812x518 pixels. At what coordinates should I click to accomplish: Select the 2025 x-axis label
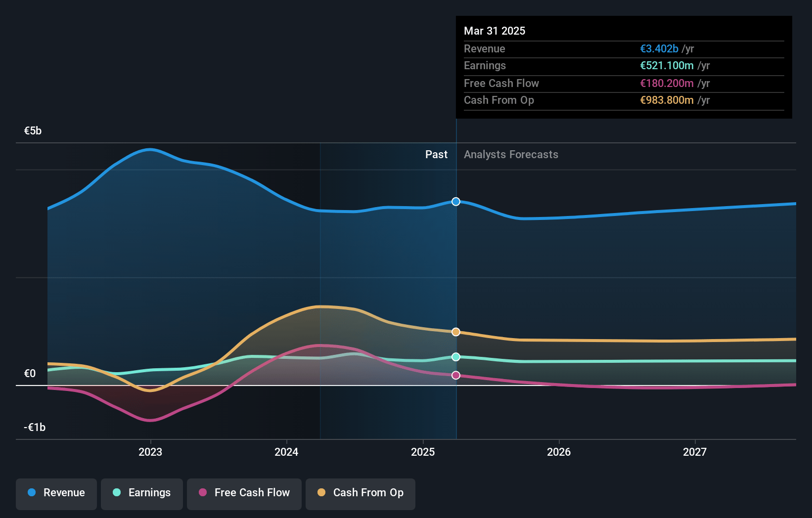(x=423, y=452)
